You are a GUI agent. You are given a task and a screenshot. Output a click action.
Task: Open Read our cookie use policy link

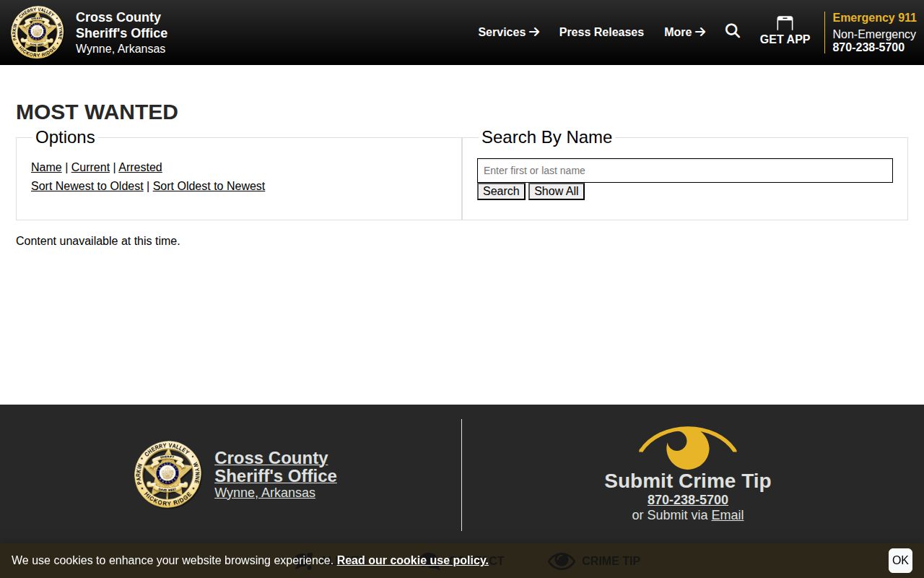tap(413, 560)
